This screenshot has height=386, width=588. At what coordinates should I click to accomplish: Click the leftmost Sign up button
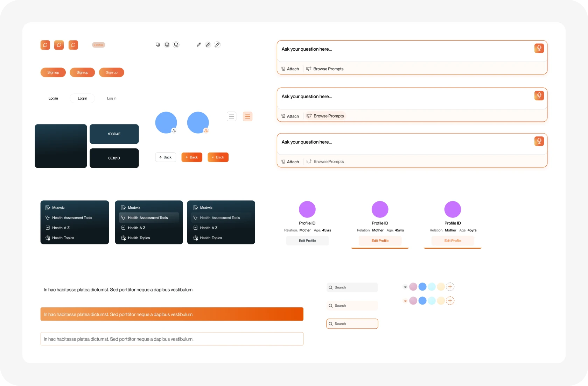click(x=53, y=72)
